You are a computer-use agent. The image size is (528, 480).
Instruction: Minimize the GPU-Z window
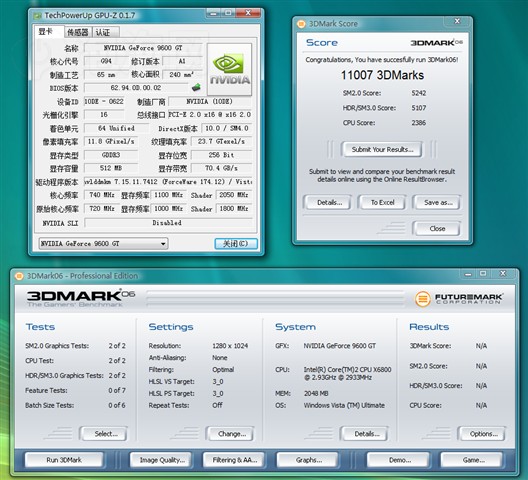click(213, 13)
